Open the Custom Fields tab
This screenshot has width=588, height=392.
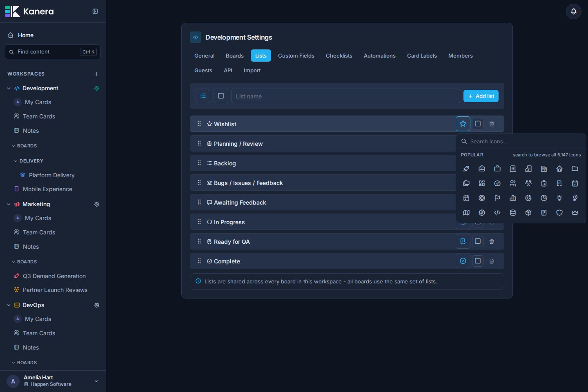point(296,56)
